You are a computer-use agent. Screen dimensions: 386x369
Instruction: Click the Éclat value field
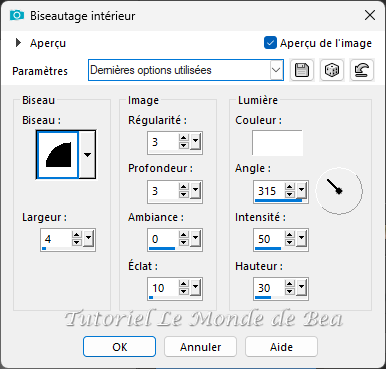tap(163, 288)
